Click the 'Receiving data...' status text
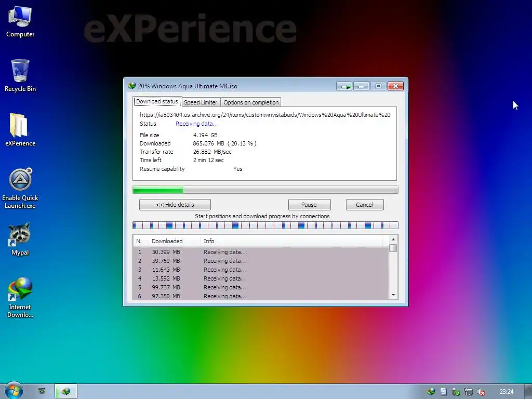 point(197,124)
